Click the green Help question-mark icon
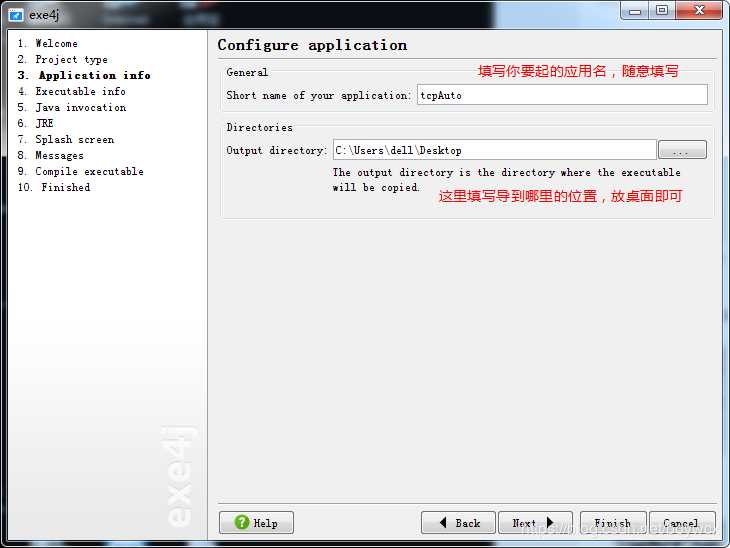 click(x=242, y=522)
